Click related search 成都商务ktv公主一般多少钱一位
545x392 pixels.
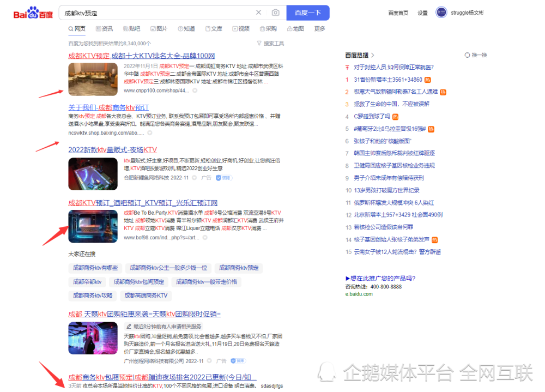(x=168, y=268)
